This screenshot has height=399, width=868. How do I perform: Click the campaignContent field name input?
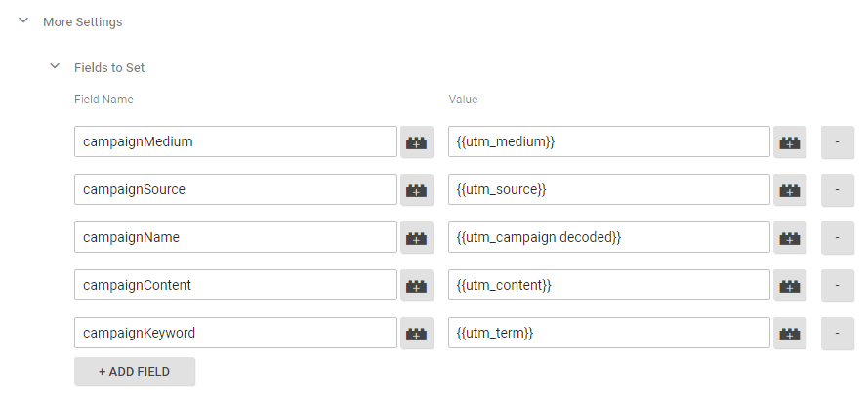coord(235,285)
